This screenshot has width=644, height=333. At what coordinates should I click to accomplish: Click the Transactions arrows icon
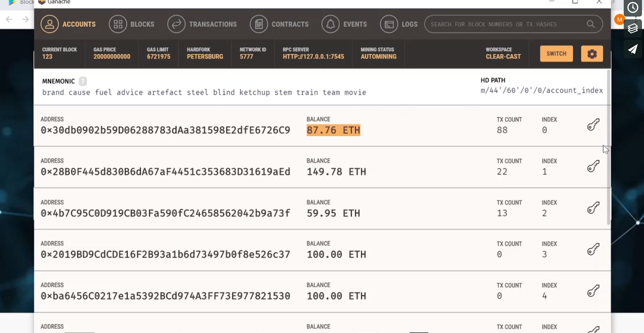click(176, 24)
